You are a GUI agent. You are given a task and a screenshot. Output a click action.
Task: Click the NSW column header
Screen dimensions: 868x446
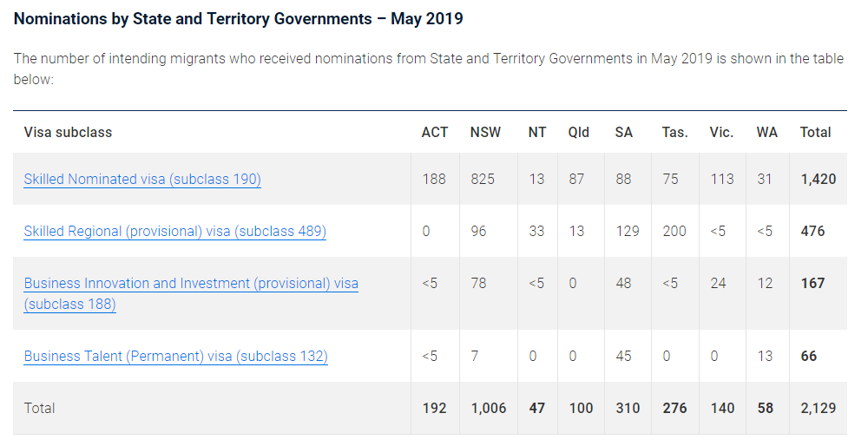(485, 133)
